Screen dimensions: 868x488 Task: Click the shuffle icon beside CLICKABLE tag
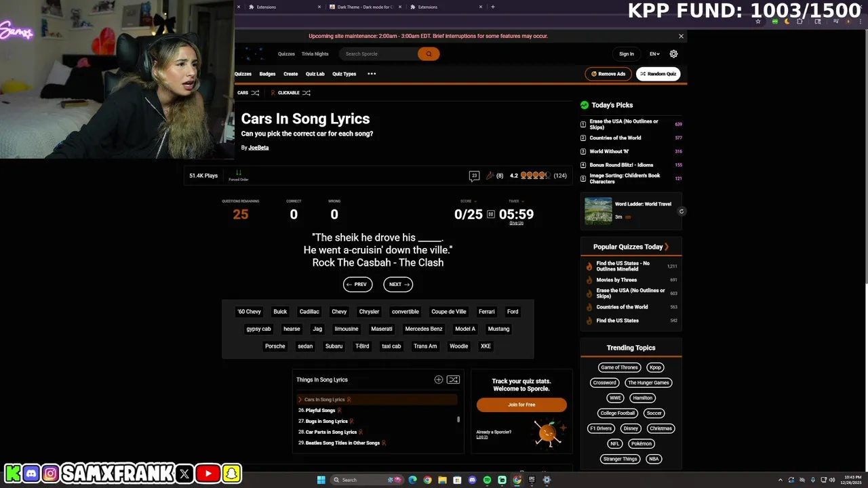307,93
